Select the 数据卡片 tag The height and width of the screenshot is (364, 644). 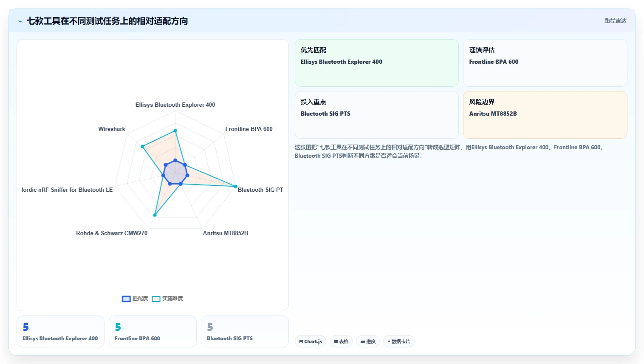click(399, 341)
